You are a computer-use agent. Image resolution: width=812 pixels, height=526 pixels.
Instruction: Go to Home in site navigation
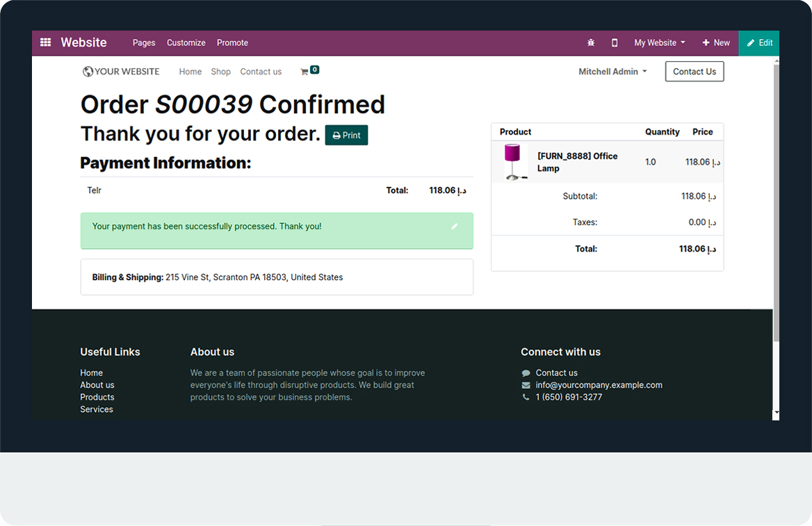[190, 72]
